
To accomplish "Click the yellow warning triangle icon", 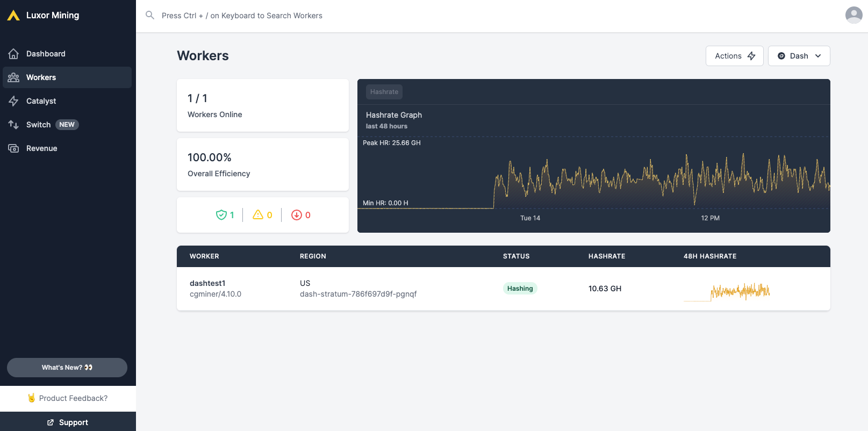I will [258, 214].
